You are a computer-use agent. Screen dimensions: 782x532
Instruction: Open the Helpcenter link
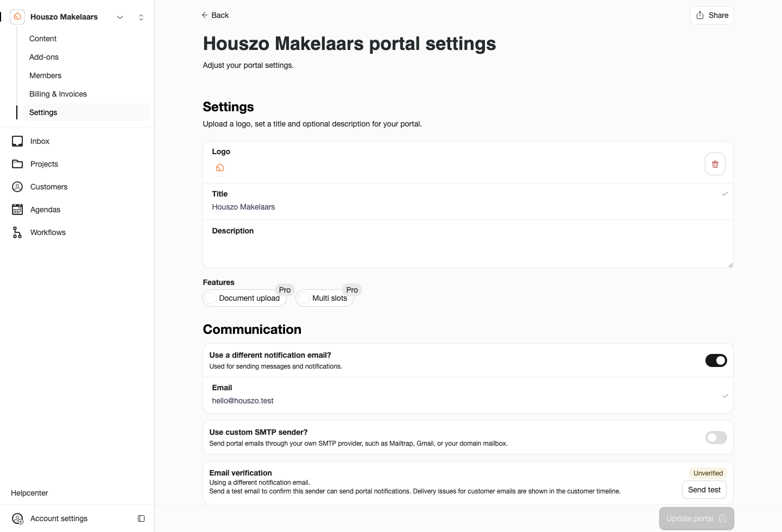[x=29, y=493]
